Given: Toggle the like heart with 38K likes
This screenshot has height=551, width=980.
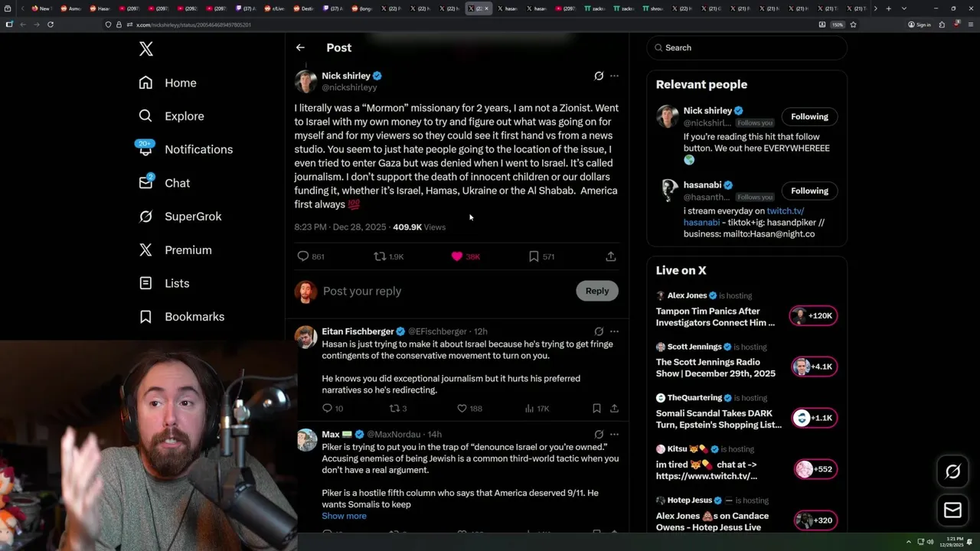Looking at the screenshot, I should coord(457,256).
